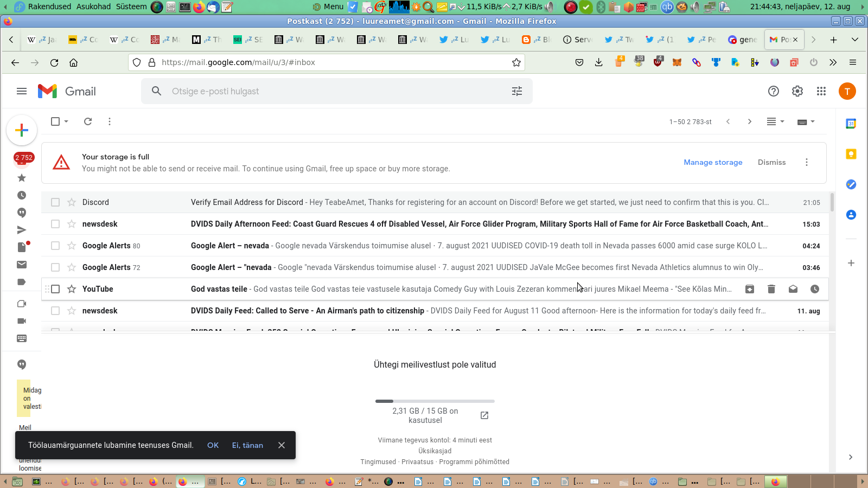868x488 pixels.
Task: Open the Asukohad system menu
Action: coord(93,7)
